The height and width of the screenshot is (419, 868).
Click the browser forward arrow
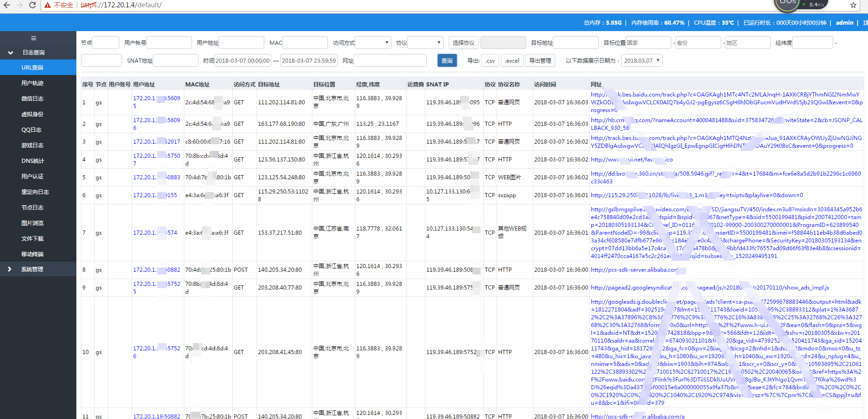pyautogui.click(x=20, y=5)
